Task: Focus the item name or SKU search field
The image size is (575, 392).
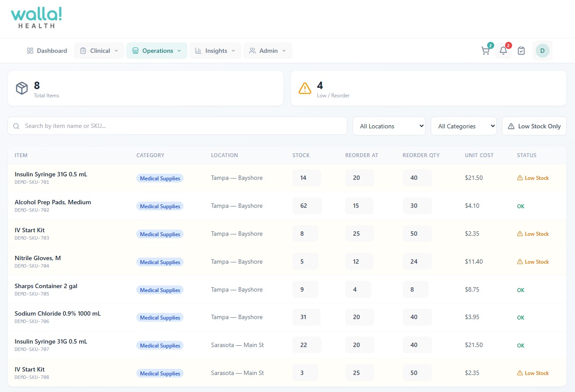Action: click(x=177, y=126)
